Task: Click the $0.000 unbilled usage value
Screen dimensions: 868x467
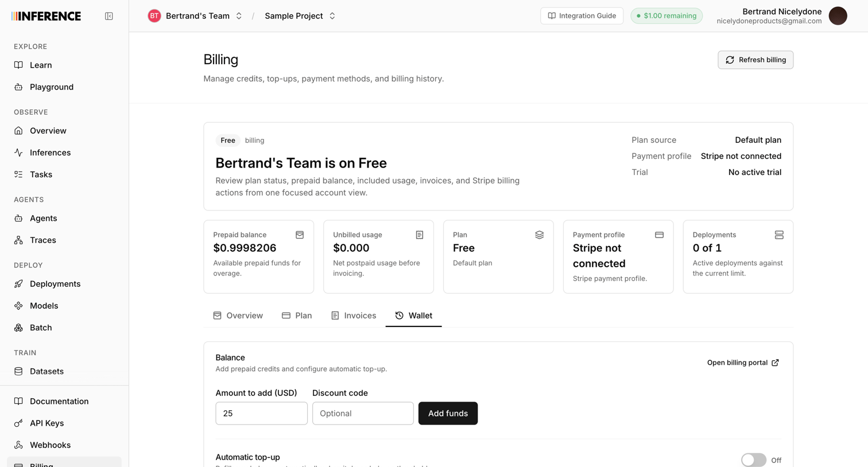Action: coord(351,248)
